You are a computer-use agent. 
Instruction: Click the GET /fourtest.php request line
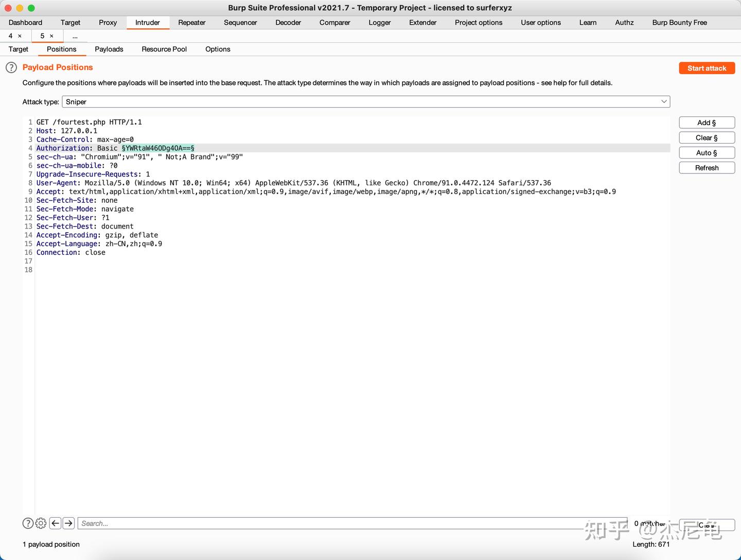tap(89, 122)
